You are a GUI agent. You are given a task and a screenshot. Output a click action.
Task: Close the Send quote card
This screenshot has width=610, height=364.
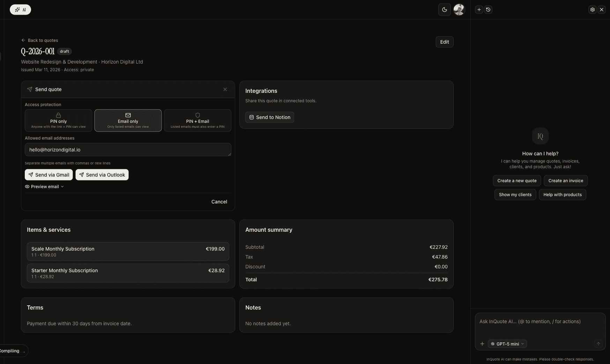225,89
